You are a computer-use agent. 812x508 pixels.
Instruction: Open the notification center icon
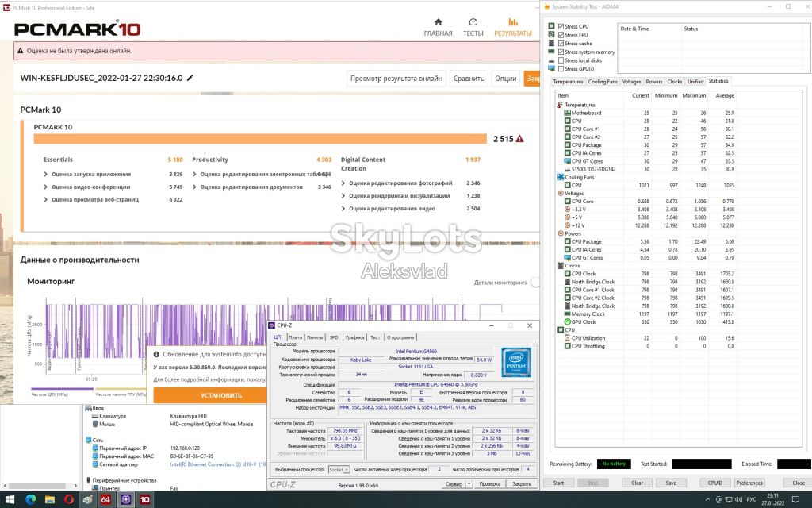[x=795, y=500]
